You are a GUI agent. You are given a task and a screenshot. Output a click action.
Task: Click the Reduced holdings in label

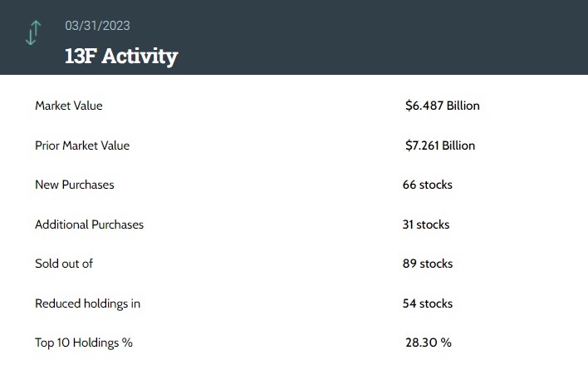87,303
